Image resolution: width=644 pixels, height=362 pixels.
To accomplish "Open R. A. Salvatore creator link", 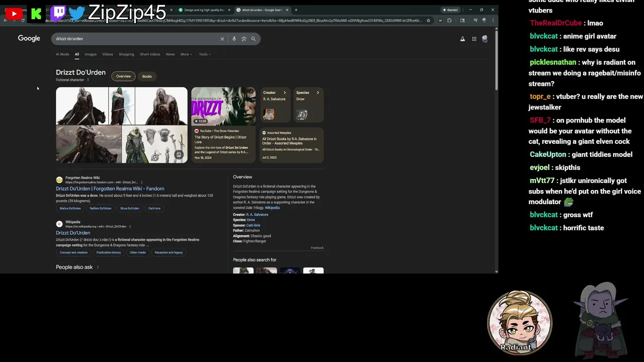I will [257, 215].
